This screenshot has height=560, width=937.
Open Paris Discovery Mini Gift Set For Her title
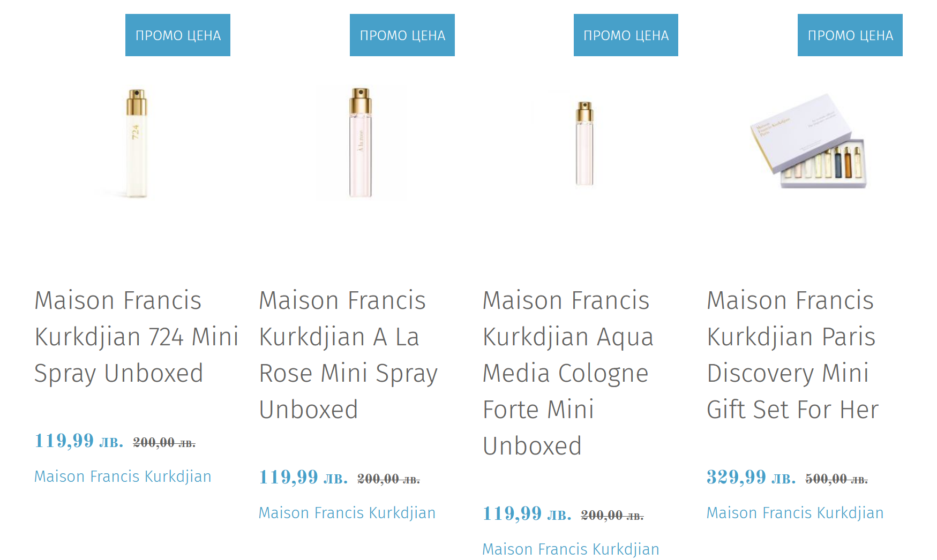pyautogui.click(x=792, y=355)
